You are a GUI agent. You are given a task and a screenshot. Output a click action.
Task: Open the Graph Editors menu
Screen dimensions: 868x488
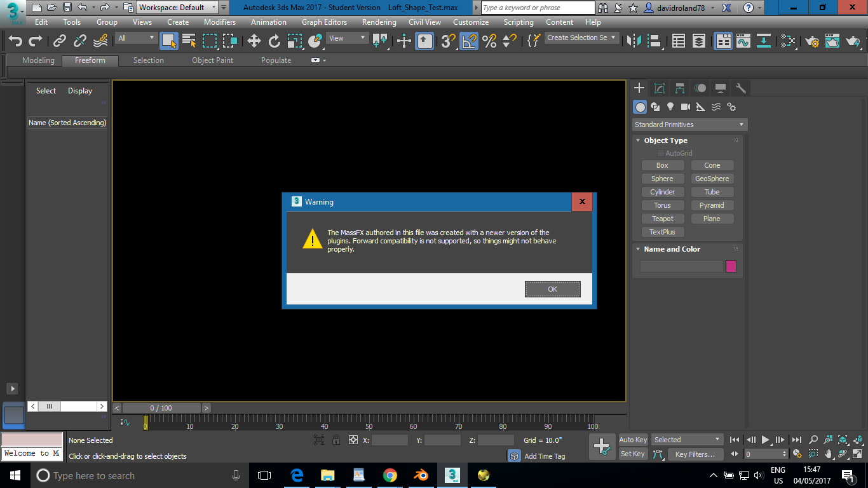coord(324,22)
